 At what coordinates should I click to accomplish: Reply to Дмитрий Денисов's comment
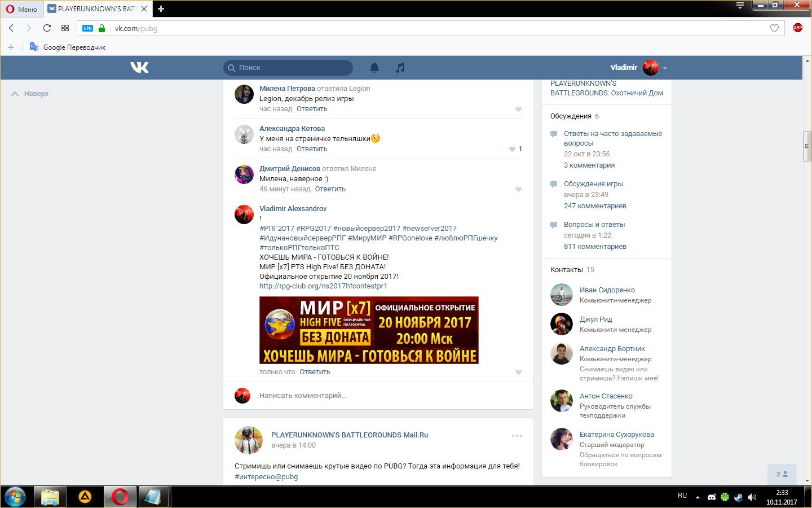click(330, 189)
